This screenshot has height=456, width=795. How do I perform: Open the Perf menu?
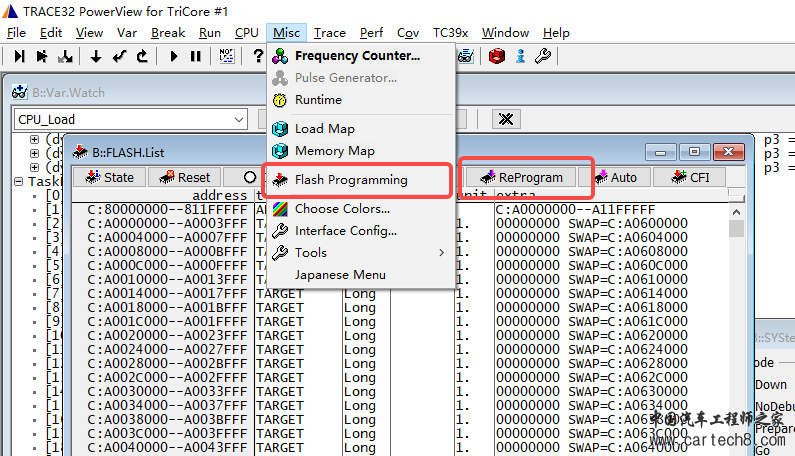[x=372, y=33]
